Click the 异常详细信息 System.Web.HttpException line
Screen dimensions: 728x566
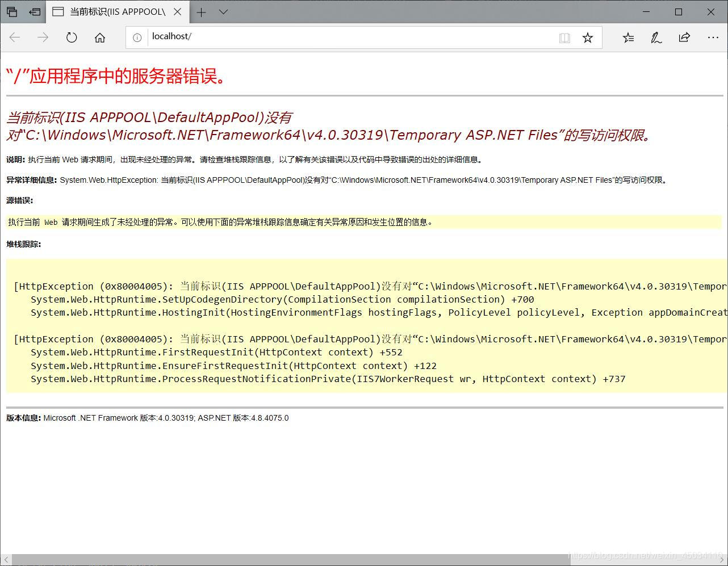337,181
